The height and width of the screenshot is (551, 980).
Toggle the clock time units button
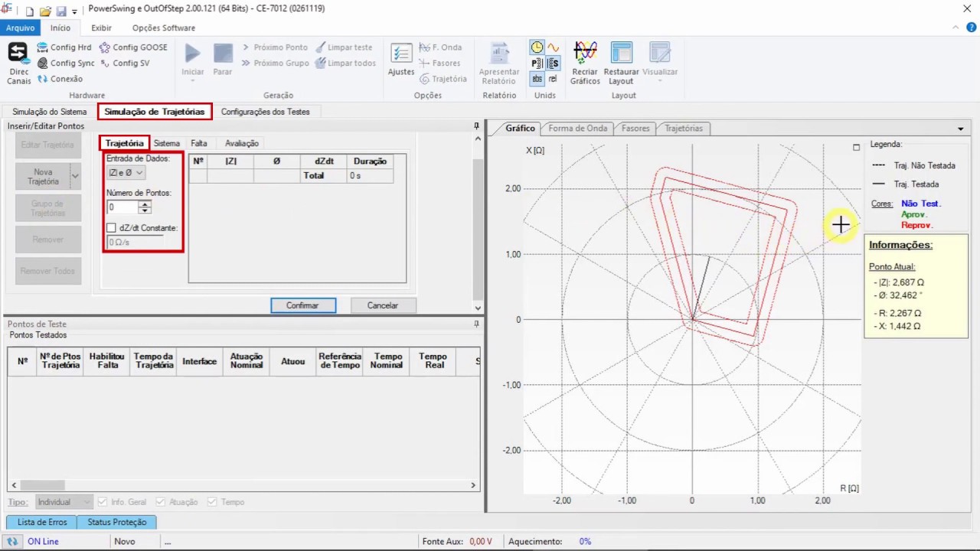[537, 47]
